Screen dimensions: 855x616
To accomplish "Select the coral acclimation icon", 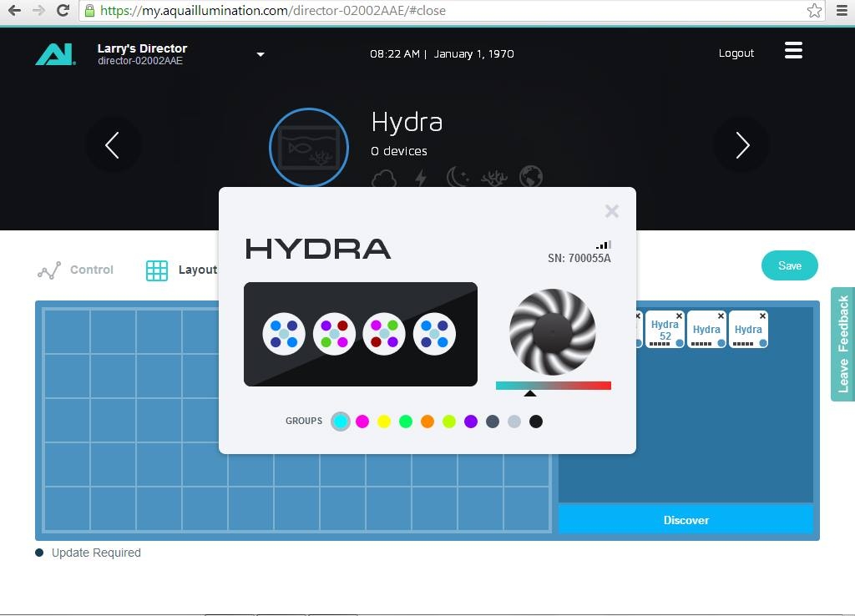I will [494, 178].
